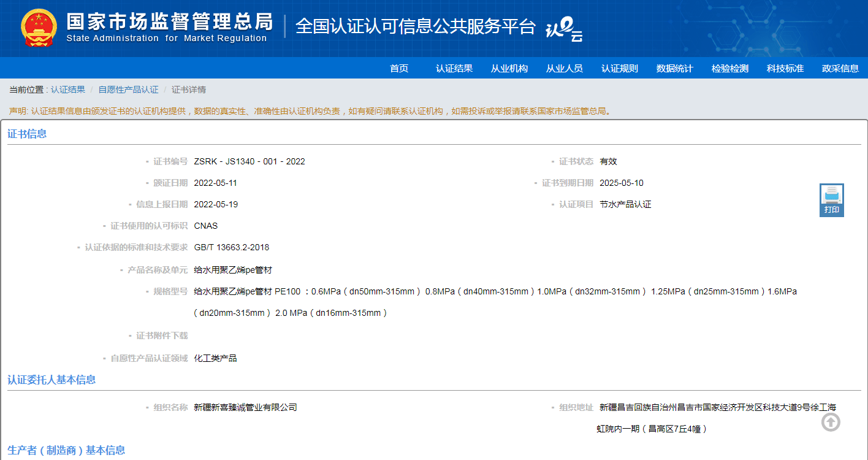Click the 认e云 logo in header
Viewport: 868px width, 460px height.
563,29
